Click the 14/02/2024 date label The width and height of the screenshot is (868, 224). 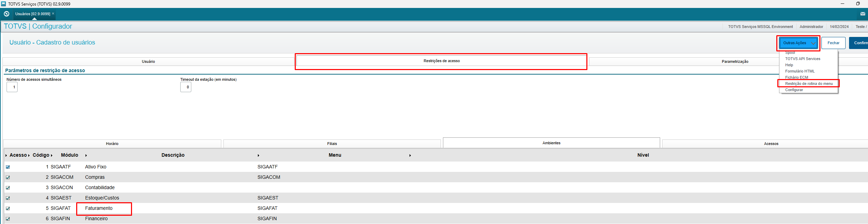coord(839,27)
